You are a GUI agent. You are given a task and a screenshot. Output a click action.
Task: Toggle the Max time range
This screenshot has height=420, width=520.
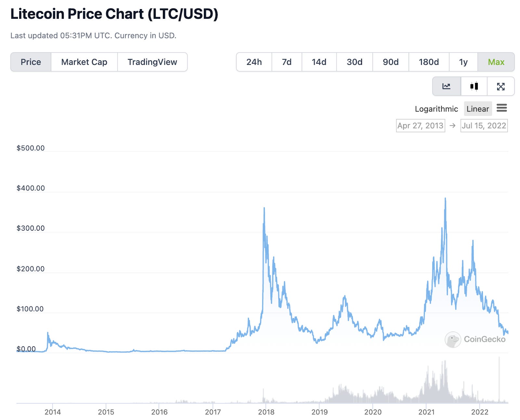(497, 62)
